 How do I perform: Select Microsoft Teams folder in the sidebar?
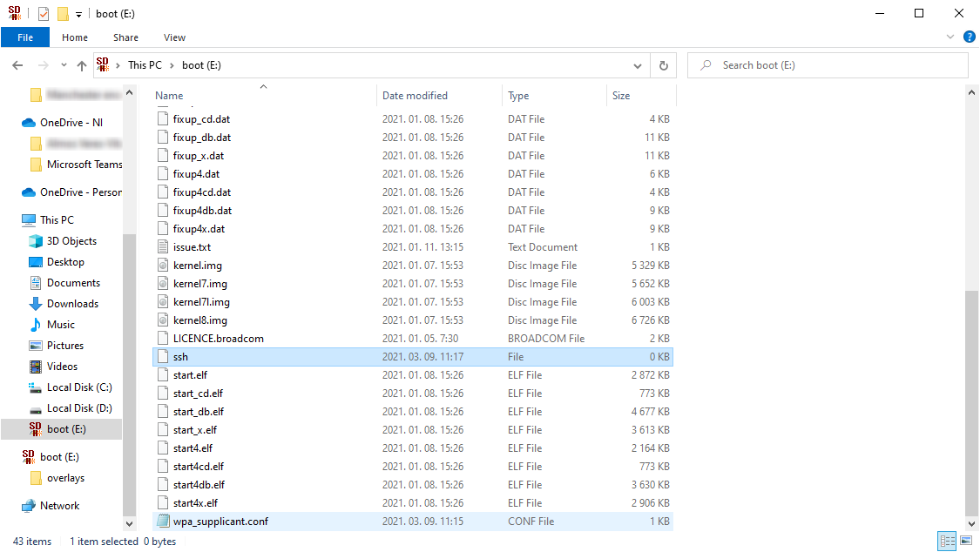pos(84,165)
